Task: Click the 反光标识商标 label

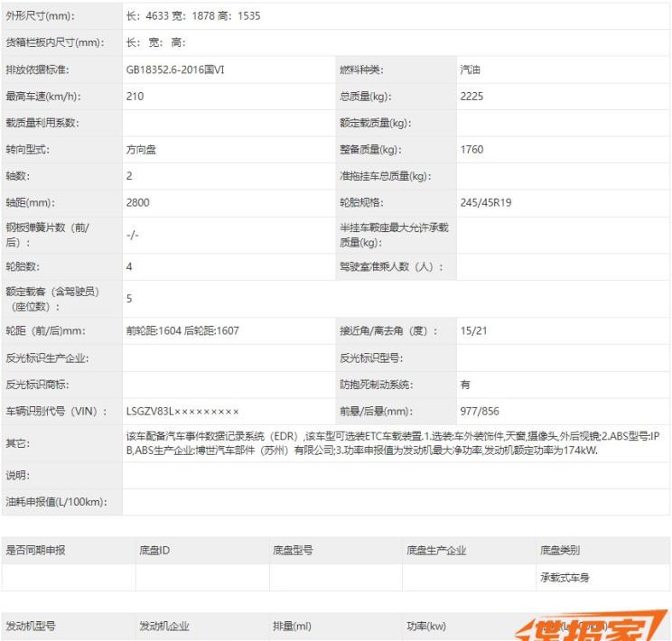Action: tap(37, 385)
